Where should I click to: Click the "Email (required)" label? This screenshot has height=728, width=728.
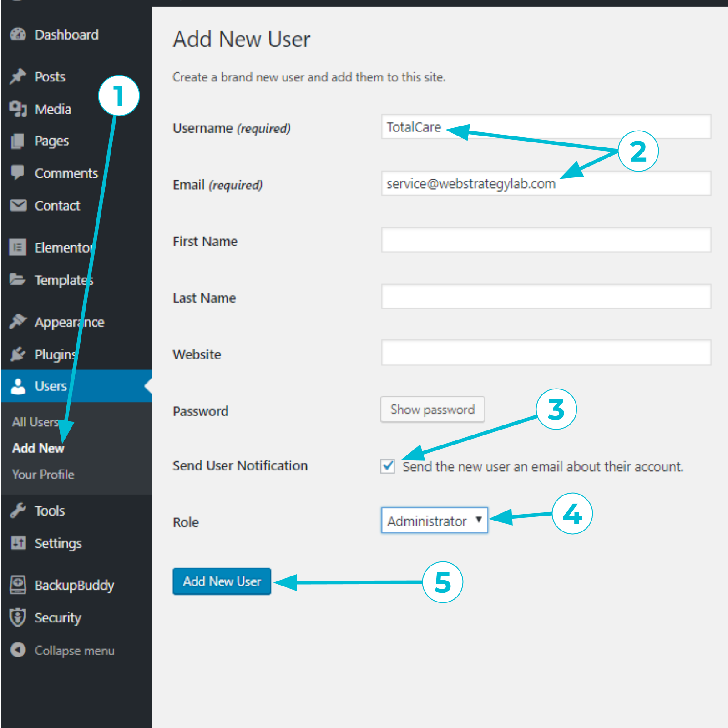click(217, 185)
